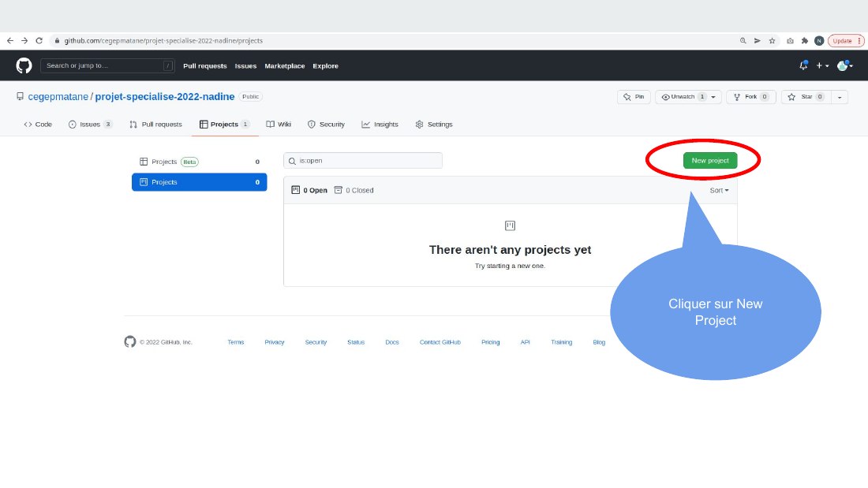The image size is (868, 488).
Task: Pin the repository with the Pin button
Action: 634,97
